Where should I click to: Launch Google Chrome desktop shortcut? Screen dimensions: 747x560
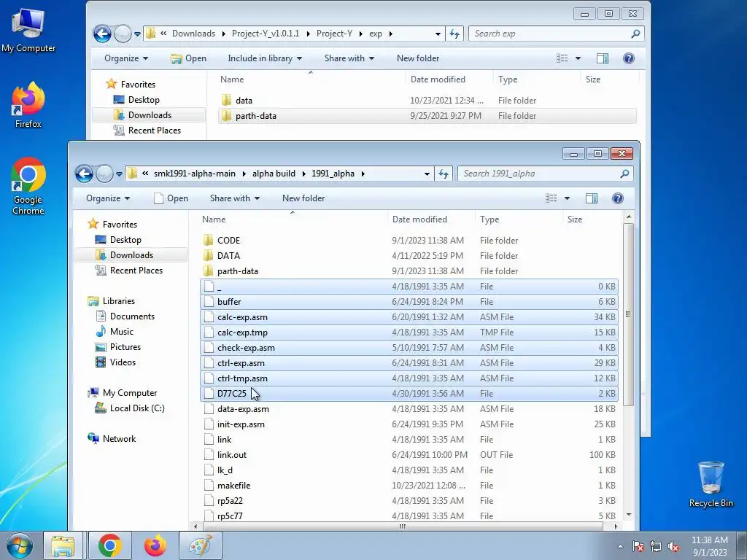pyautogui.click(x=28, y=186)
